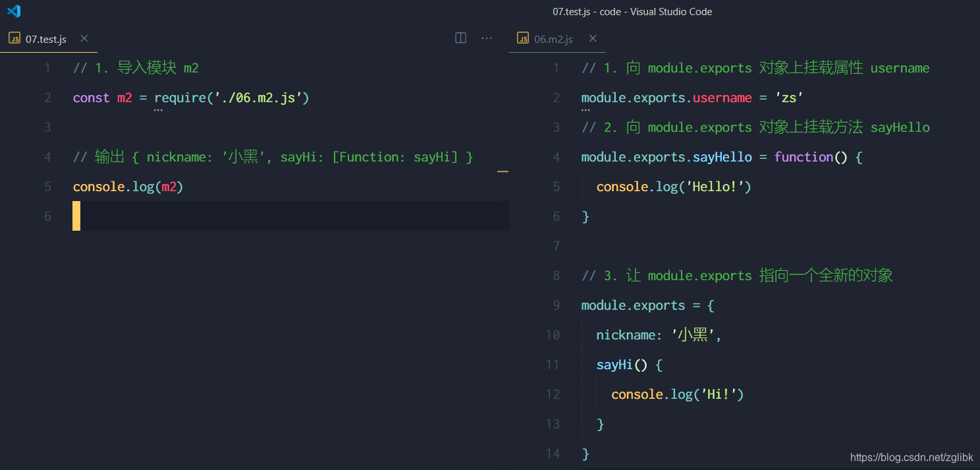Click 'module.exports = {' on line 9
This screenshot has width=980, height=470.
[648, 305]
